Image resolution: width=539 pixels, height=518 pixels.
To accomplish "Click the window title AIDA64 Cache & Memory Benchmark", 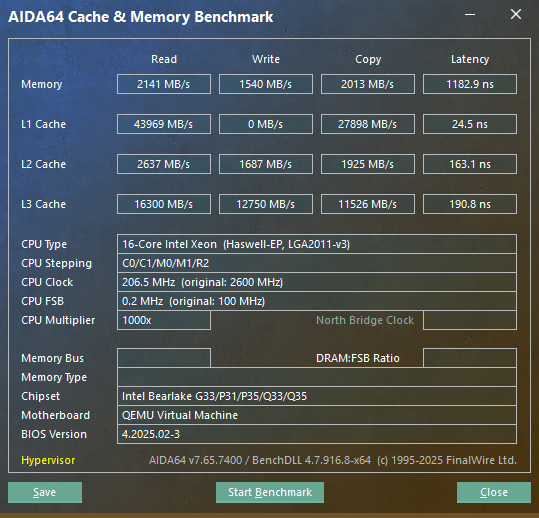I will click(x=141, y=17).
